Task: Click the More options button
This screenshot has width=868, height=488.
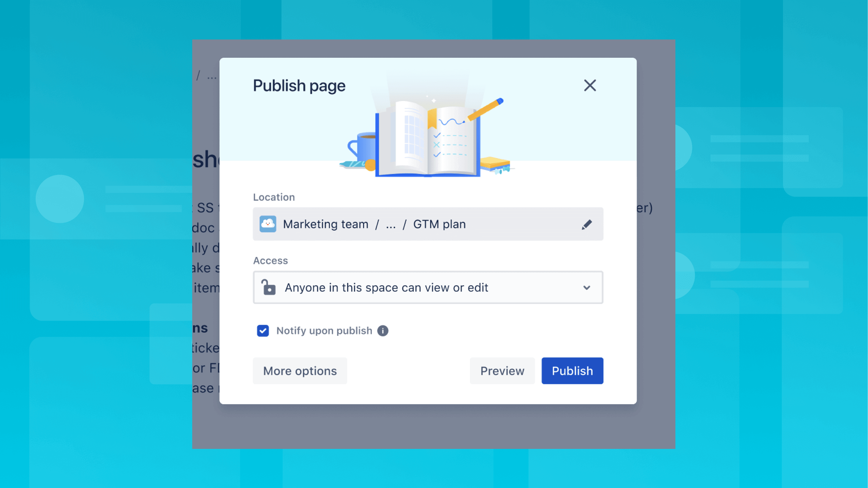Action: [x=300, y=371]
